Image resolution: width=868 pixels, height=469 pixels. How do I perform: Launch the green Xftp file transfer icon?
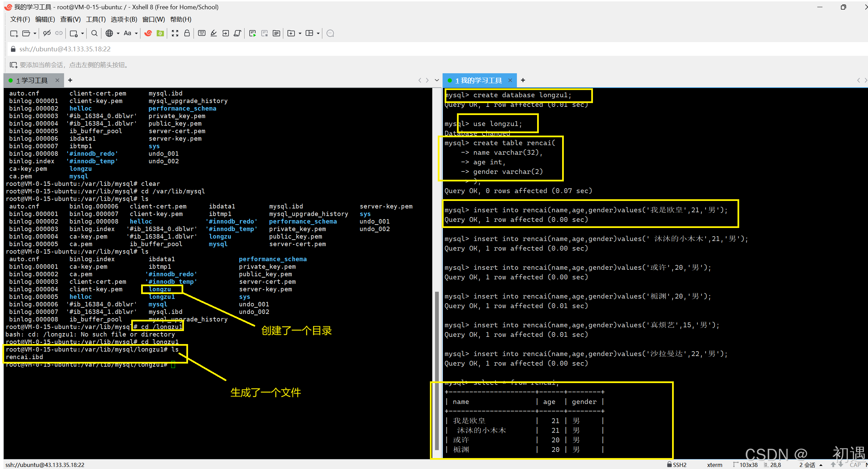(160, 33)
